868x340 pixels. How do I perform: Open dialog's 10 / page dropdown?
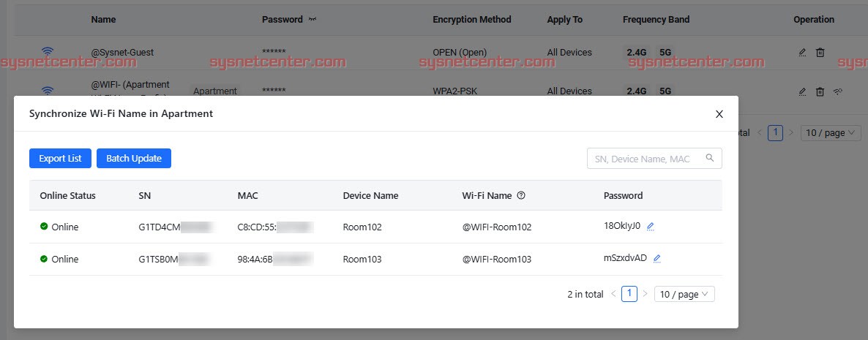684,294
